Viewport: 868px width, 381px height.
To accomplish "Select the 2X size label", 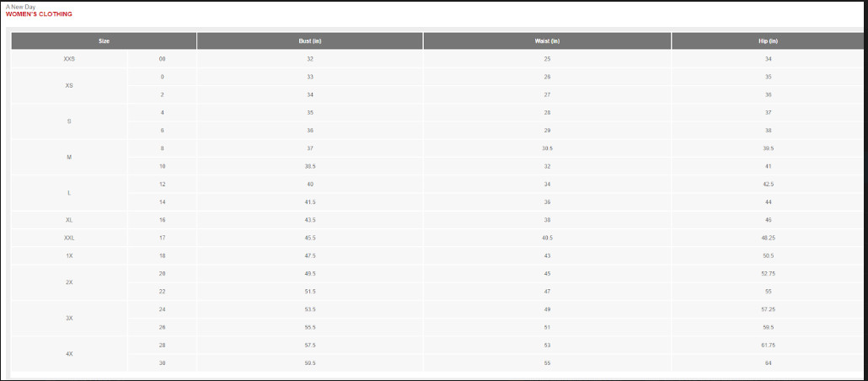I will point(69,282).
